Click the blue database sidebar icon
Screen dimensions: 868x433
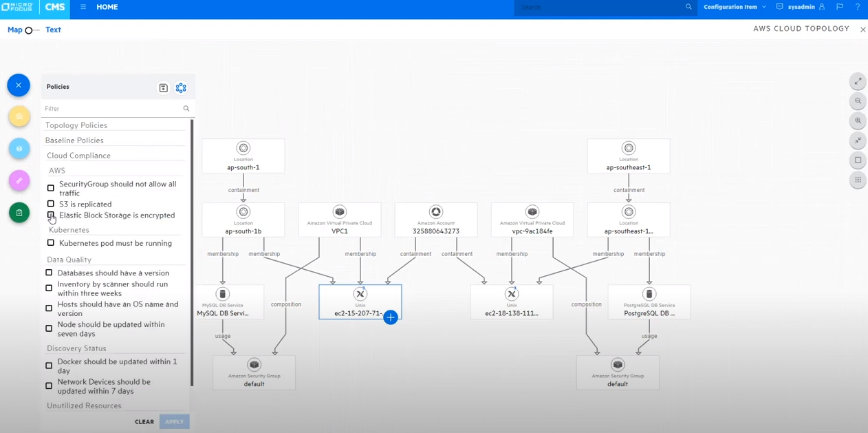pyautogui.click(x=19, y=149)
